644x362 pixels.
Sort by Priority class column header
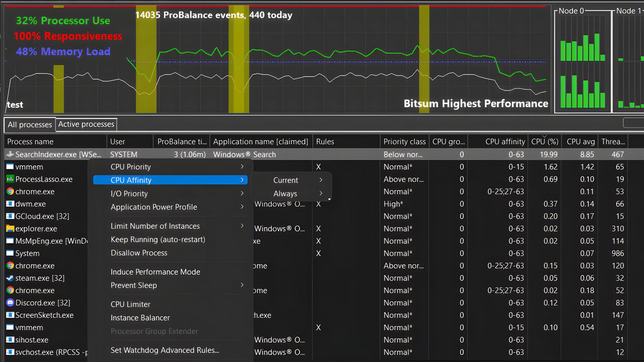click(x=405, y=142)
